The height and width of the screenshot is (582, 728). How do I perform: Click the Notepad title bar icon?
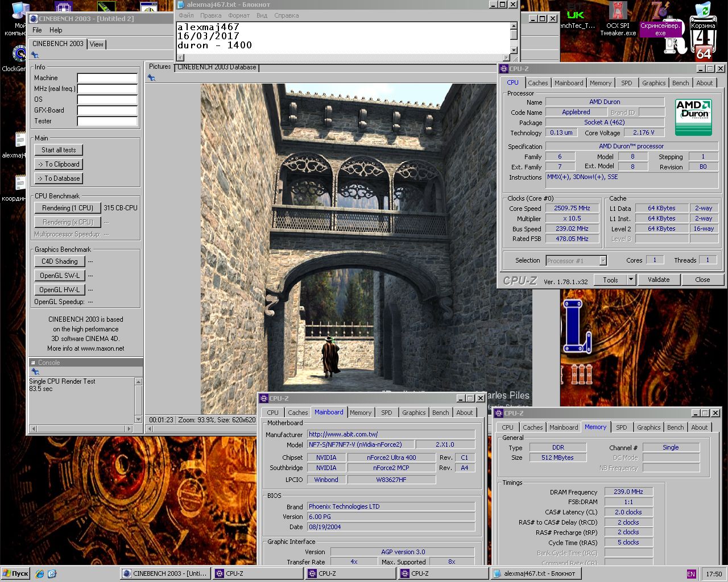[x=181, y=5]
